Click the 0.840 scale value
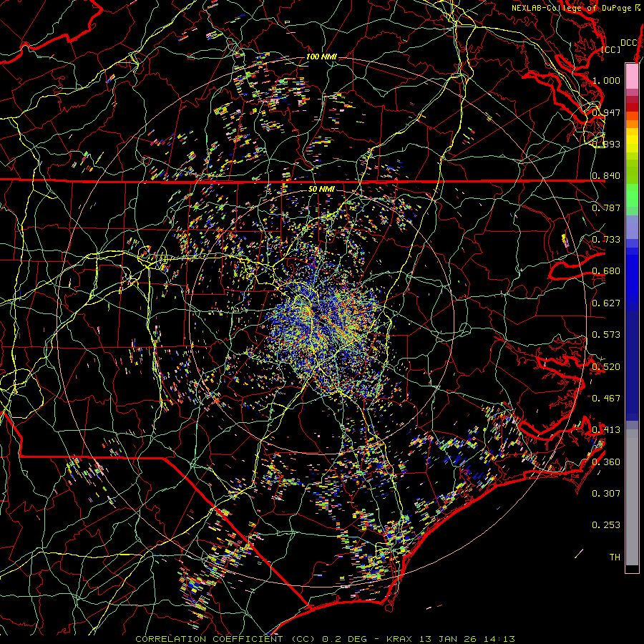644x644 pixels. (606, 176)
